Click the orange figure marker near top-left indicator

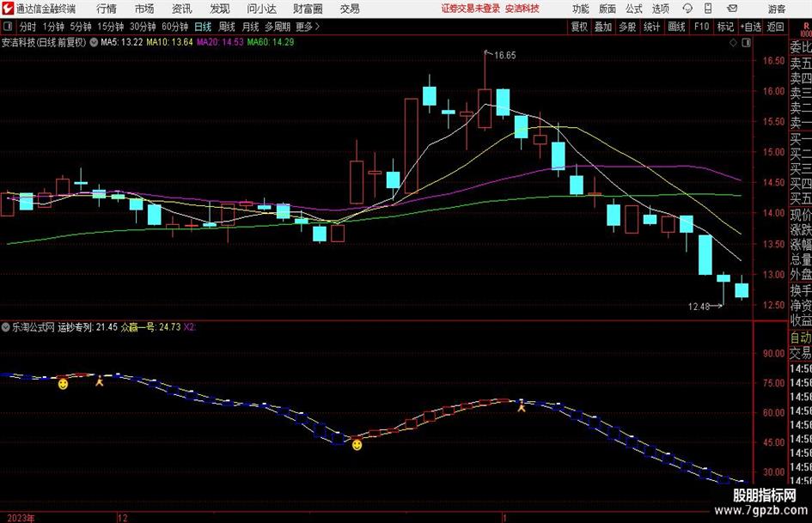point(100,381)
